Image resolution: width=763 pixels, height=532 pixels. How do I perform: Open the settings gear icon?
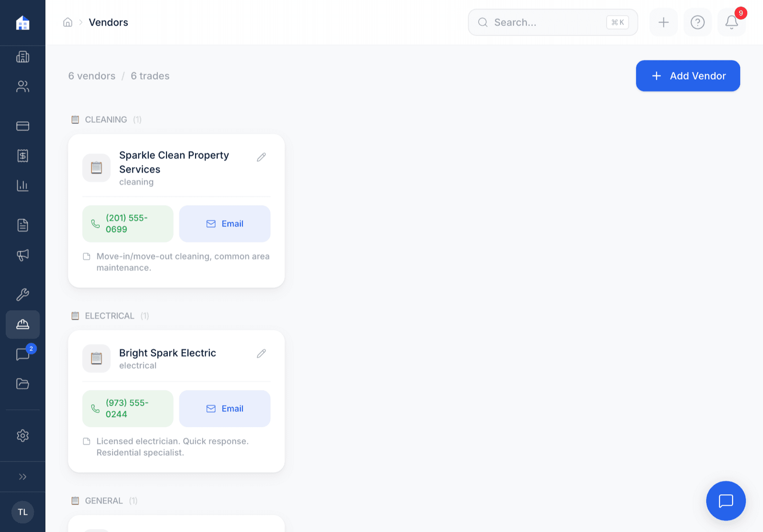[22, 435]
